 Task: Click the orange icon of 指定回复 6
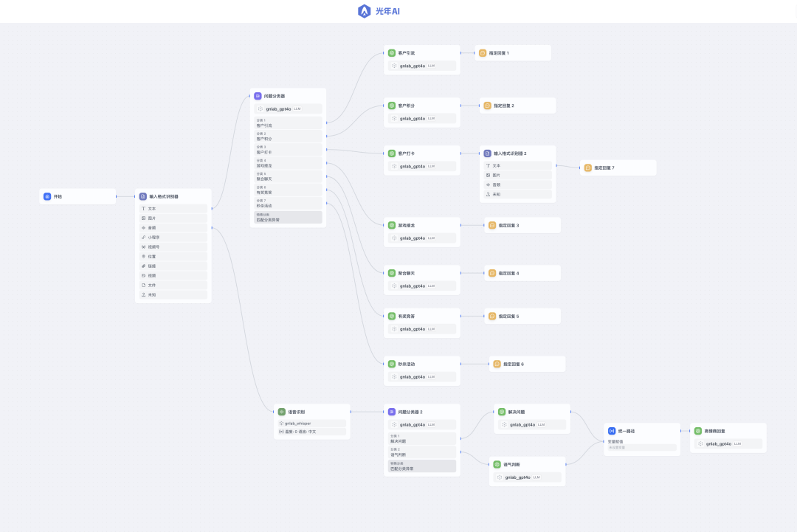click(497, 365)
